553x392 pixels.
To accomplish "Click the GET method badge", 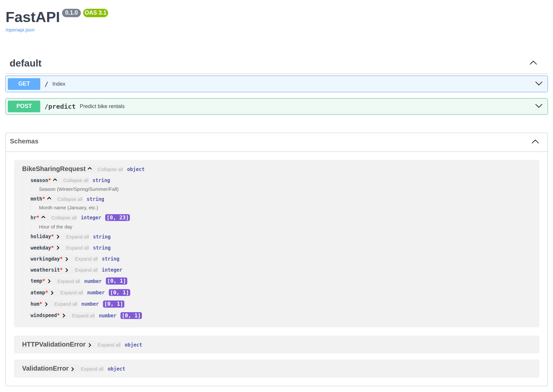I will [24, 84].
